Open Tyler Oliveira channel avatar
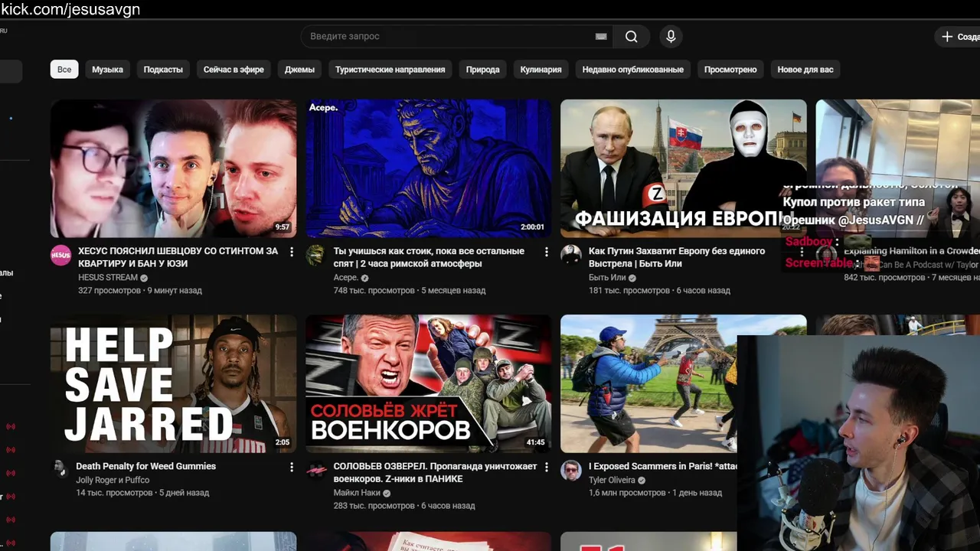Image resolution: width=980 pixels, height=551 pixels. coord(570,471)
